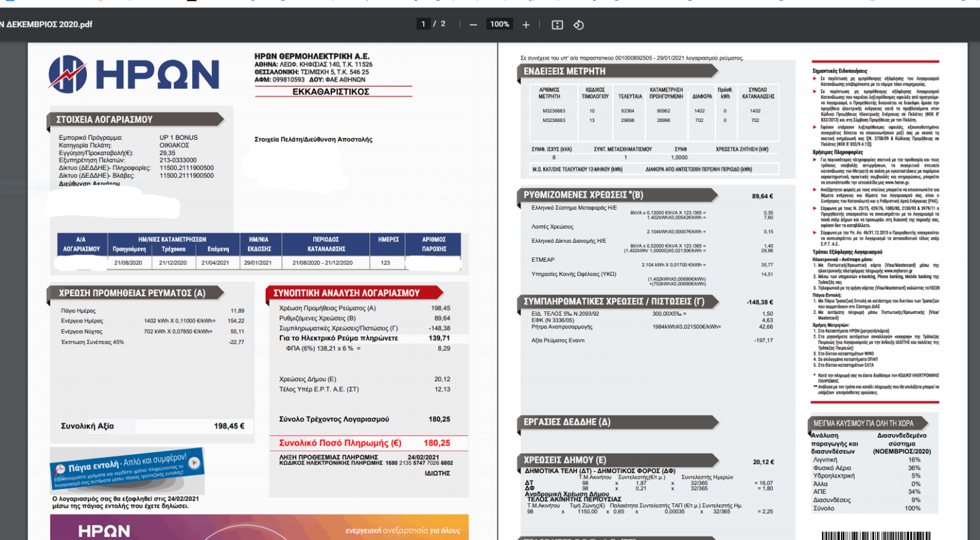
Task: Select the 20,12 € municipal charges total
Action: [763, 462]
